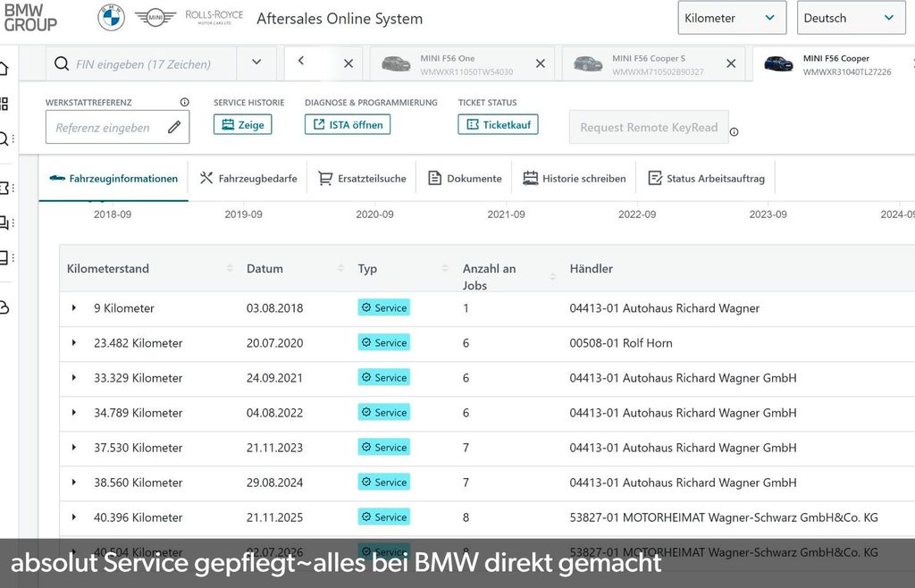The image size is (915, 588).
Task: Open the ticket sidebar icon
Action: click(4, 188)
